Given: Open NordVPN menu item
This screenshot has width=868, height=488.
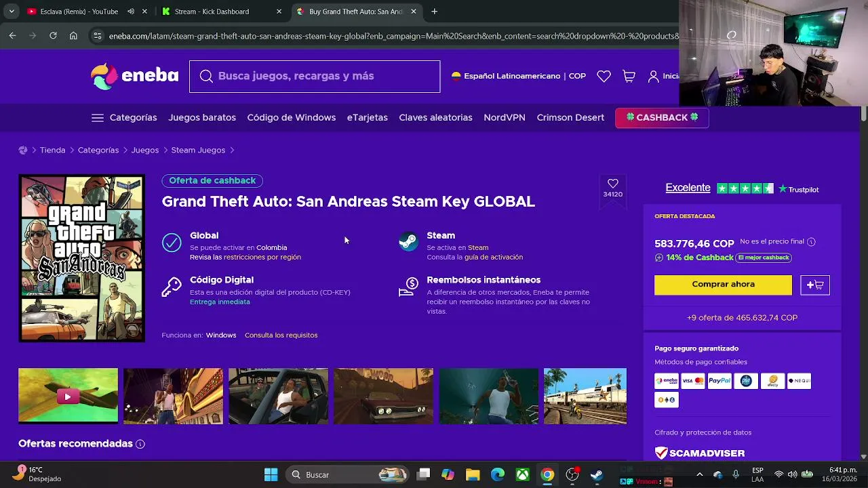Looking at the screenshot, I should 505,118.
